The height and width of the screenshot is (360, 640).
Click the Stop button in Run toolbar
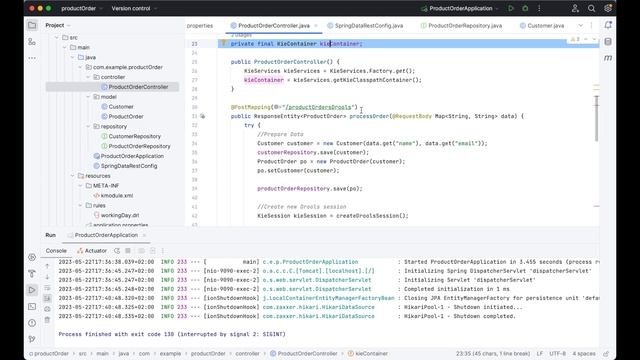(x=128, y=251)
